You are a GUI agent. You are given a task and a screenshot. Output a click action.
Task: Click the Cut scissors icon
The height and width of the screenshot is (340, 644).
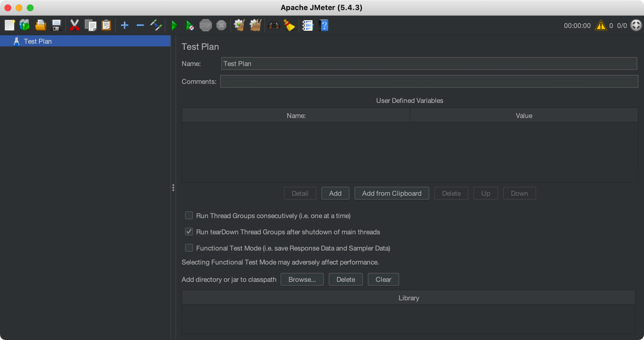[x=74, y=25]
